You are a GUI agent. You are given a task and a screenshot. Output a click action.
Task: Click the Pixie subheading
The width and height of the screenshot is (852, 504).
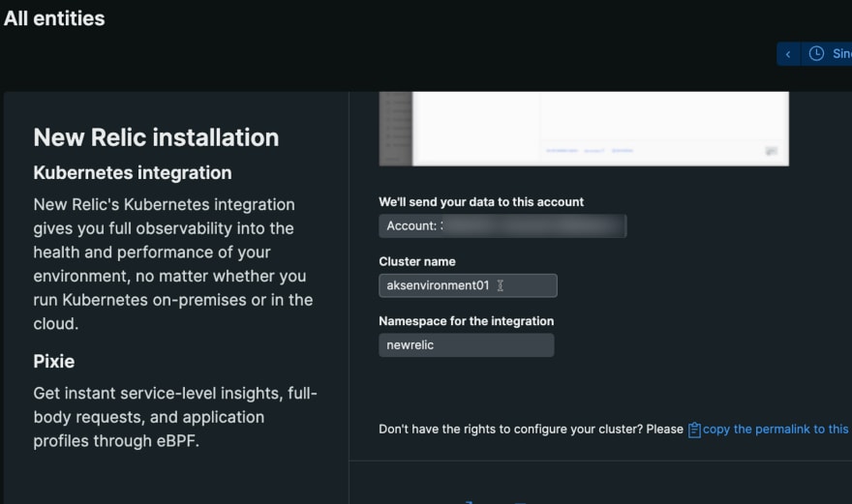54,361
